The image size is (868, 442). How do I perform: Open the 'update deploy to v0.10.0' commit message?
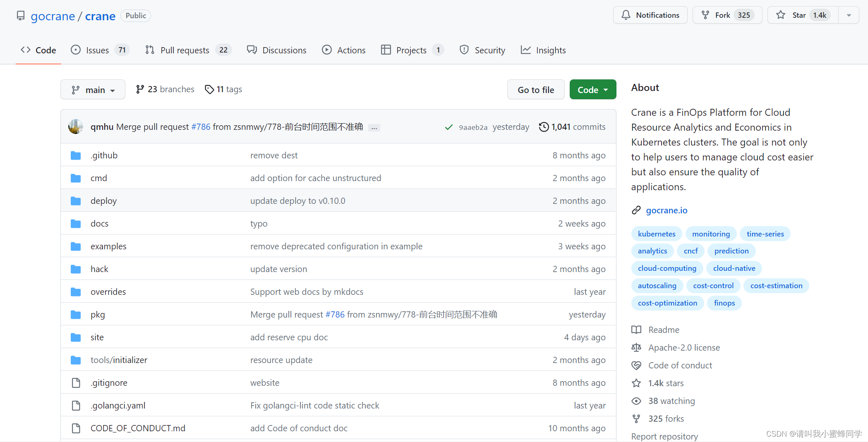(x=297, y=201)
